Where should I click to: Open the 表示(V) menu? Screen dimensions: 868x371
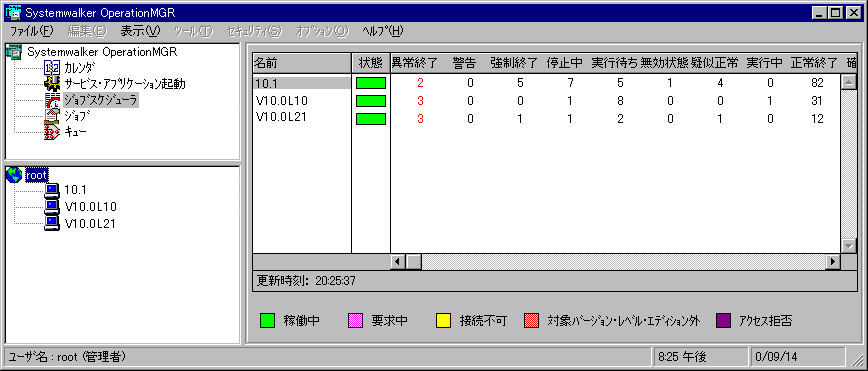pos(141,31)
